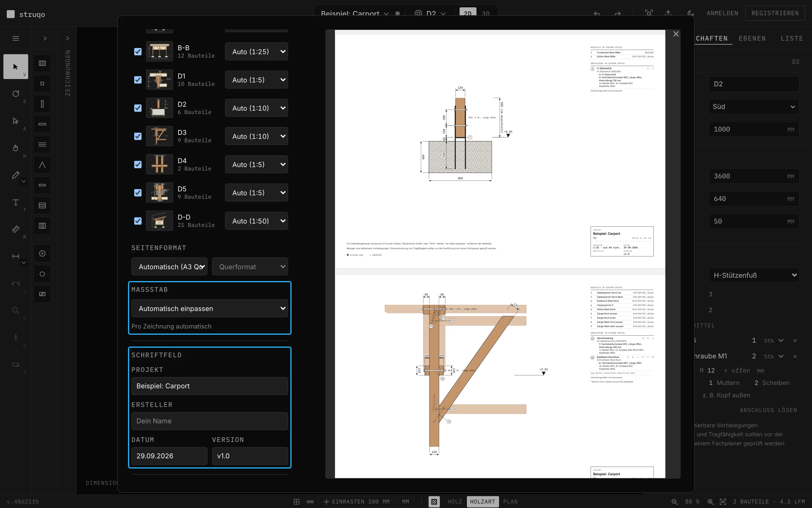Select the circle shape tool

tap(42, 274)
